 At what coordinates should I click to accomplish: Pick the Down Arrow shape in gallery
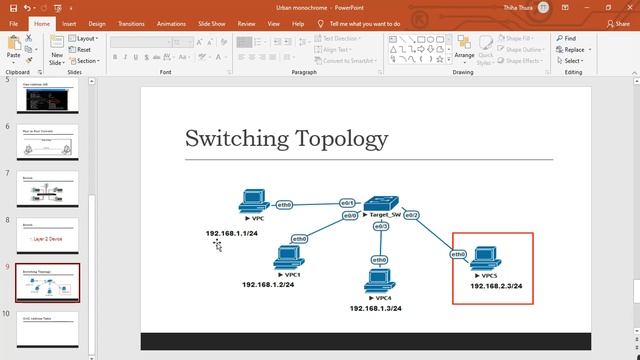click(x=431, y=49)
